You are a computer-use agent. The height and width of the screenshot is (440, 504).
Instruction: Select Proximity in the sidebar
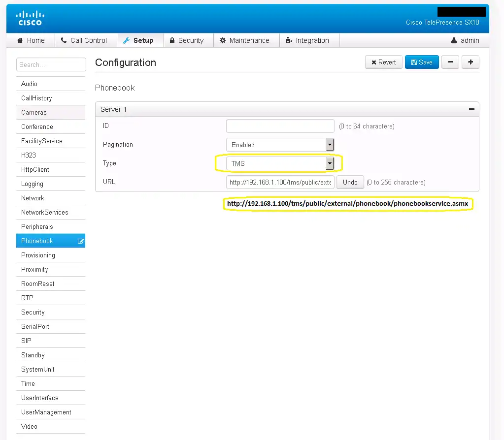point(51,269)
